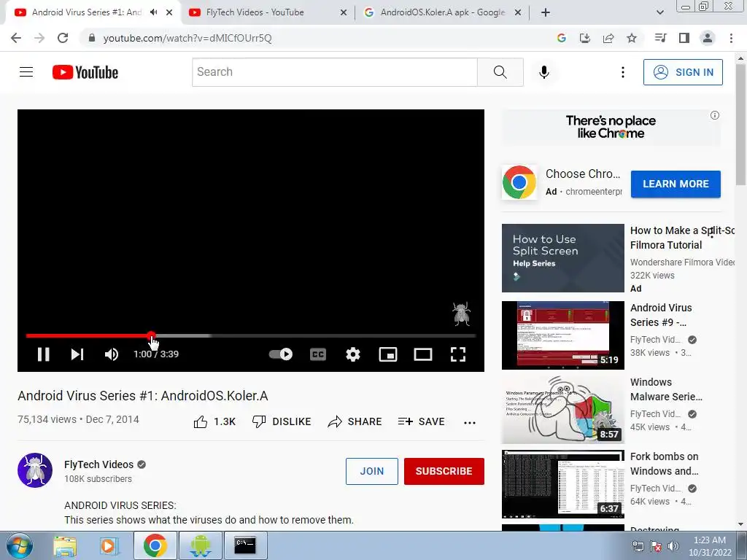This screenshot has width=747, height=560.
Task: Share the video
Action: pyautogui.click(x=355, y=421)
